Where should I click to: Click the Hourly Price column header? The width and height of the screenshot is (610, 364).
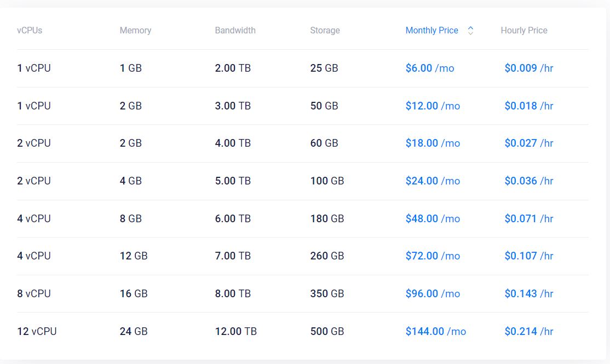click(x=523, y=30)
